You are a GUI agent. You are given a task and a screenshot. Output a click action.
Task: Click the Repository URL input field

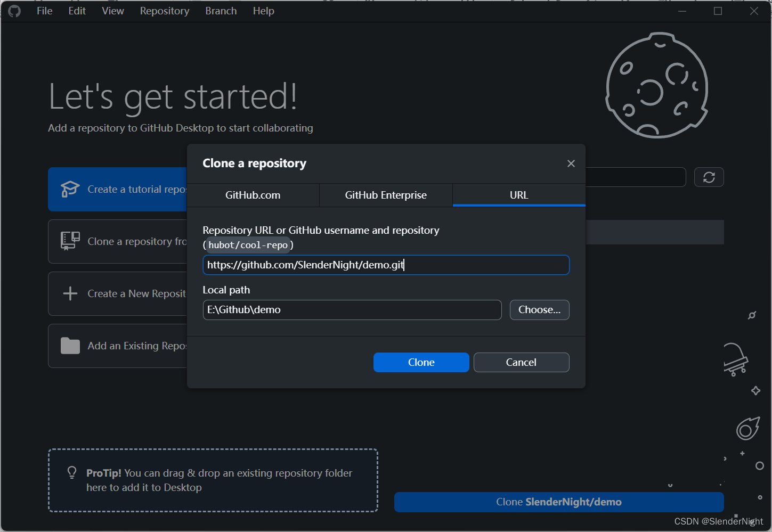click(386, 265)
